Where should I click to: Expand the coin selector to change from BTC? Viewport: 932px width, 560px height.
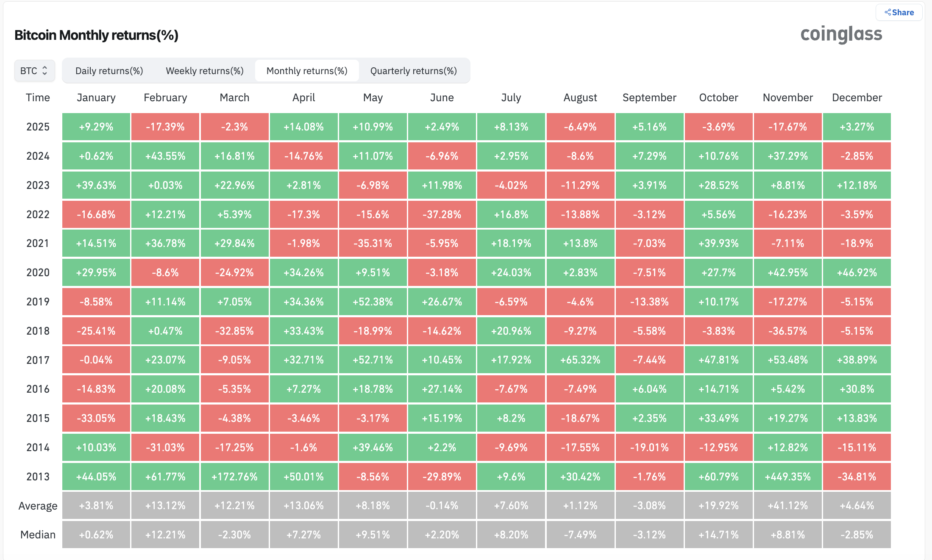[x=34, y=70]
